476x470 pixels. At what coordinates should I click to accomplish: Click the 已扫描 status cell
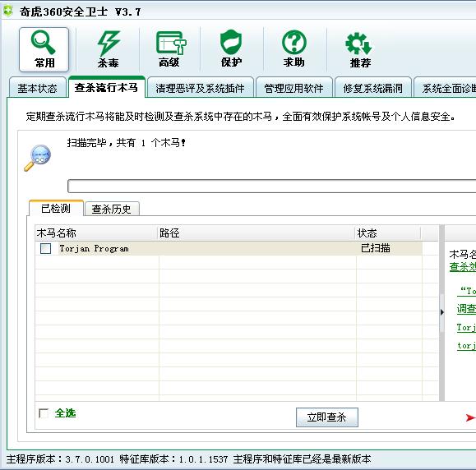tap(376, 248)
